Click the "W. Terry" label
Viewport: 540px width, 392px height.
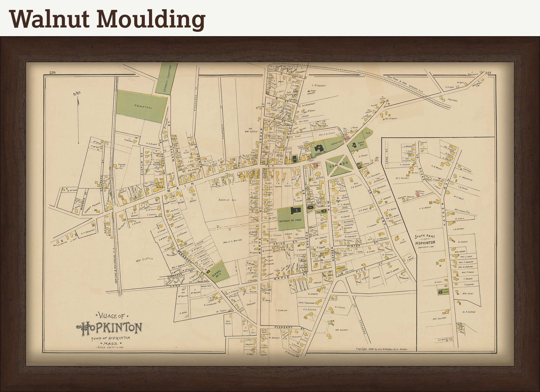coord(222,311)
